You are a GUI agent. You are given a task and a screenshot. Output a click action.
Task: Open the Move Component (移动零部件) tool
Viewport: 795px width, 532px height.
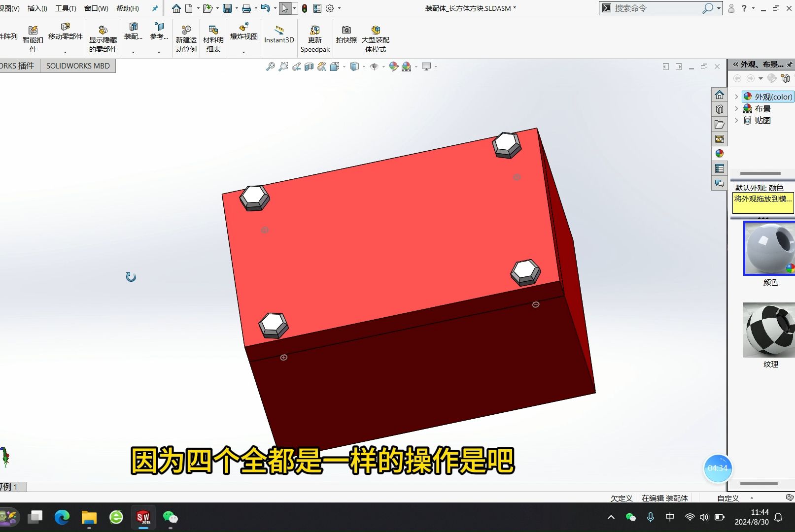click(x=65, y=34)
